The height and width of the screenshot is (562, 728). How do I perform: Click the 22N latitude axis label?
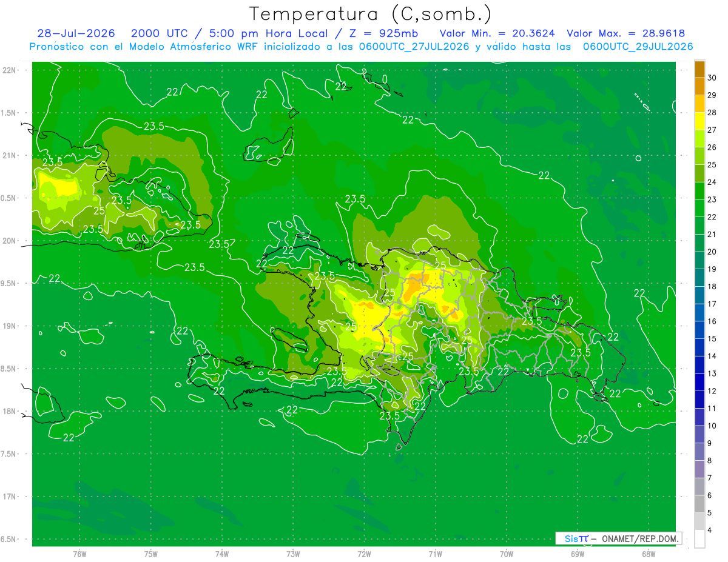pos(9,70)
